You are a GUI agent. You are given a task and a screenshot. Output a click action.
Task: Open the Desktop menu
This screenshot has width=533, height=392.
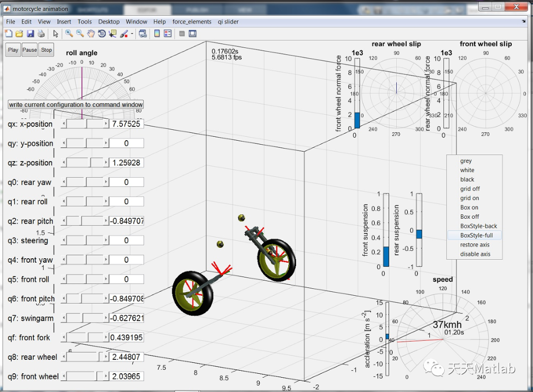pos(109,22)
